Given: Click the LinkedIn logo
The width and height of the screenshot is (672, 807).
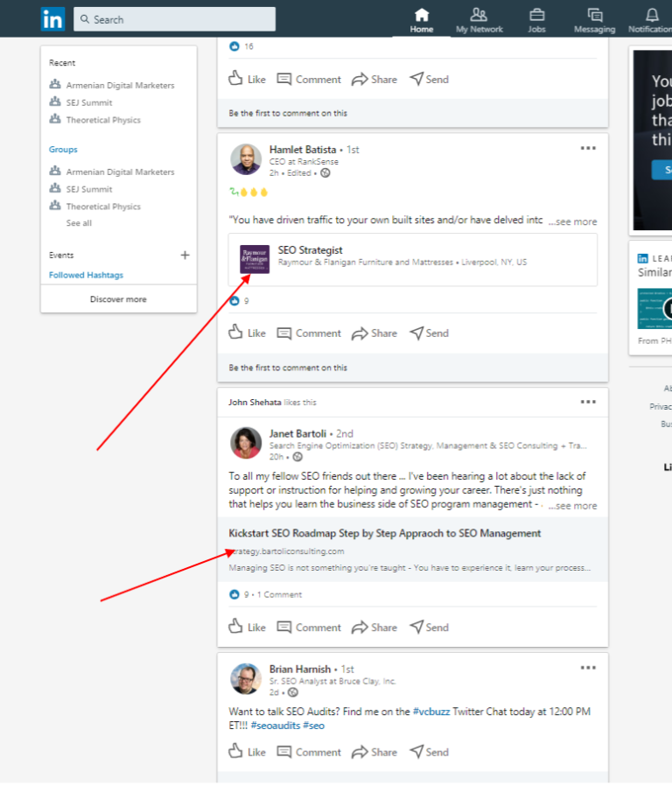Looking at the screenshot, I should coord(53,19).
